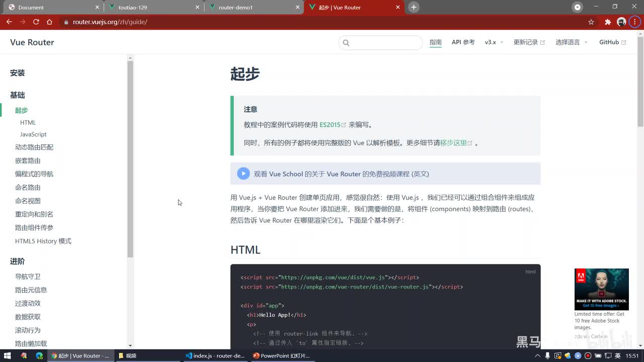Screen dimensions: 644x362
Task: Play the Vue School video course icon
Action: 244,173
